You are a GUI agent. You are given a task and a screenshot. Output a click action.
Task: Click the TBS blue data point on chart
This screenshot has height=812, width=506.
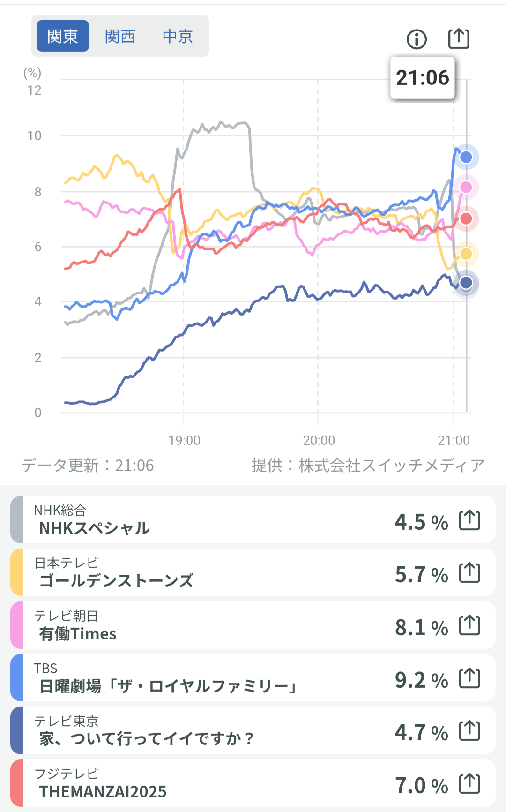click(x=466, y=157)
